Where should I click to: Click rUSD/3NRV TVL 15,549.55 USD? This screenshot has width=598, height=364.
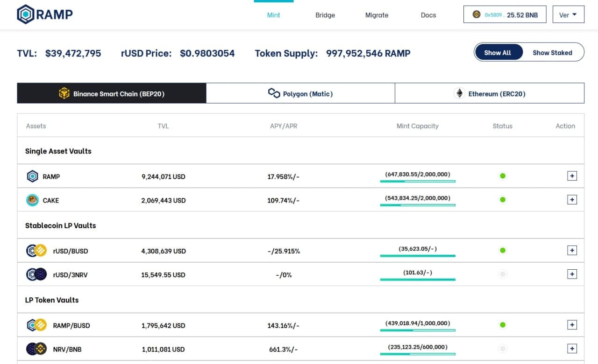164,275
